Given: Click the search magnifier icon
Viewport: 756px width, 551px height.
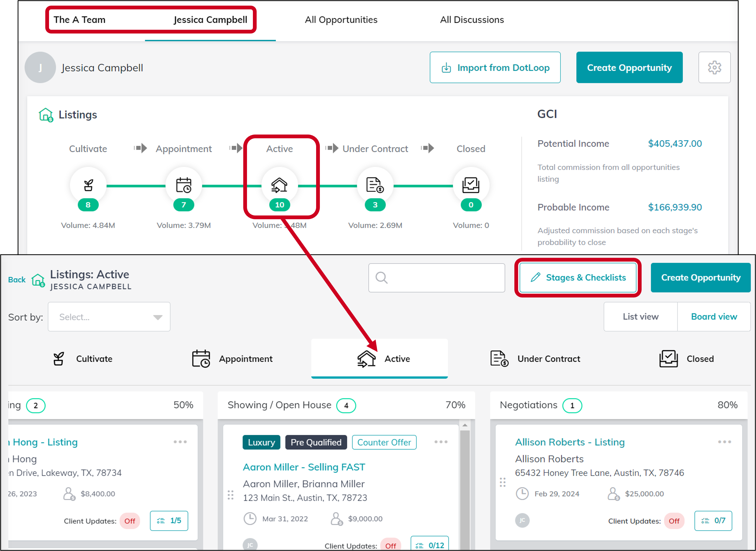Looking at the screenshot, I should 381,277.
